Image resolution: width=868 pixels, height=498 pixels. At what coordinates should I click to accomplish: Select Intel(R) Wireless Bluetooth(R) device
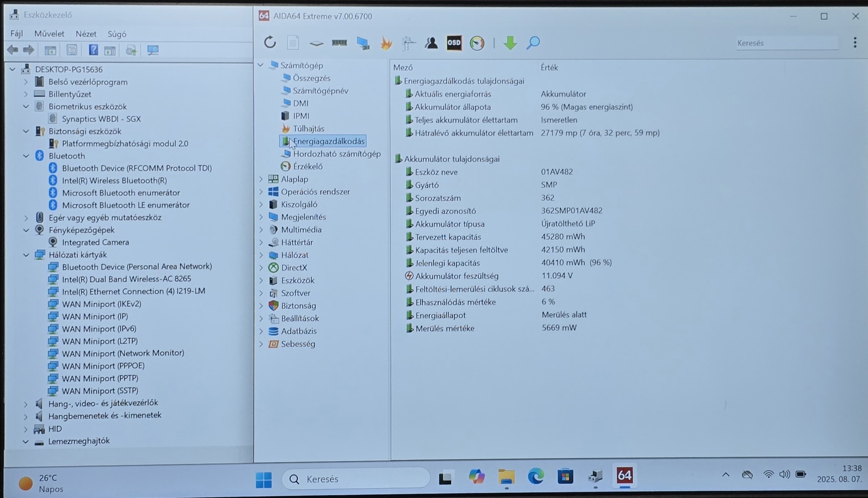114,181
